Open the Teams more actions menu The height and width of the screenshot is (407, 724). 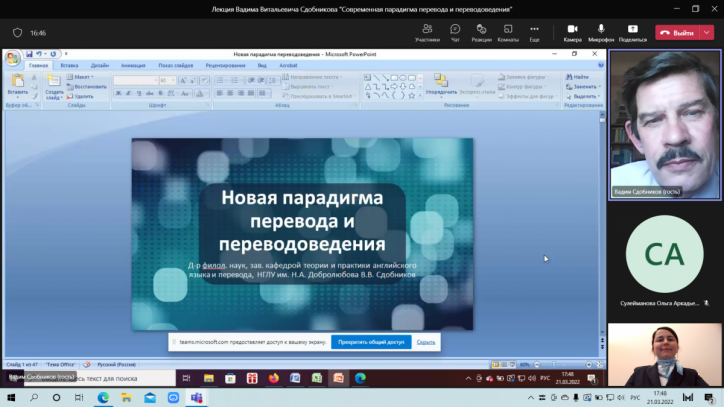(534, 33)
